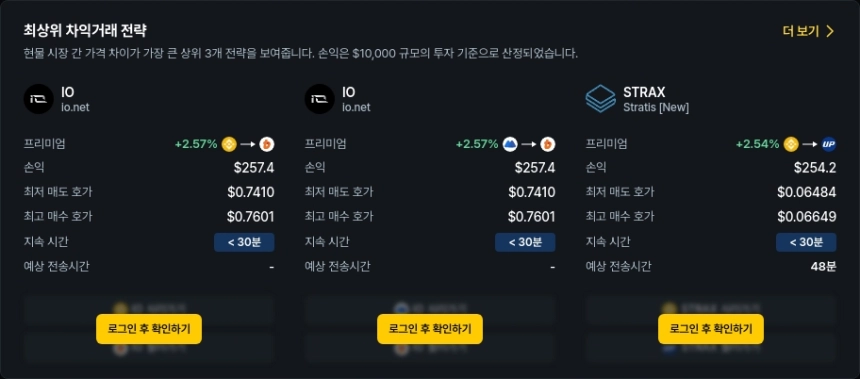Click Bithumb icon in second IO premium
This screenshot has height=379, width=860.
tap(548, 144)
